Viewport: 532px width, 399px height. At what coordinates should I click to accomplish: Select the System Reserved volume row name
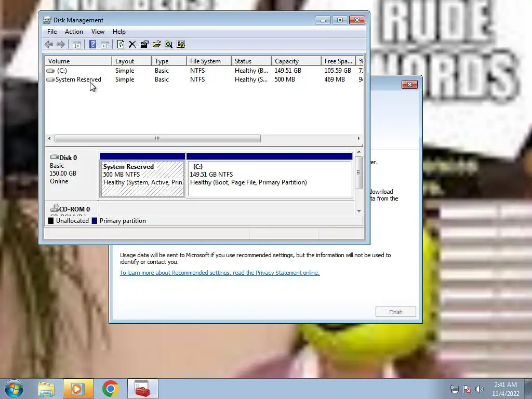click(x=78, y=79)
